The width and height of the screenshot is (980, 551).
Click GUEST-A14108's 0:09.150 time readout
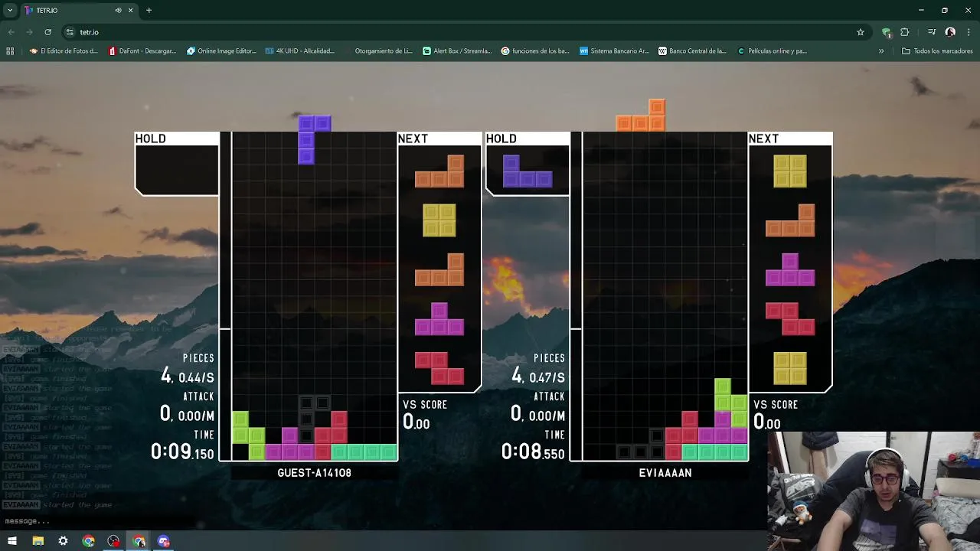(182, 452)
